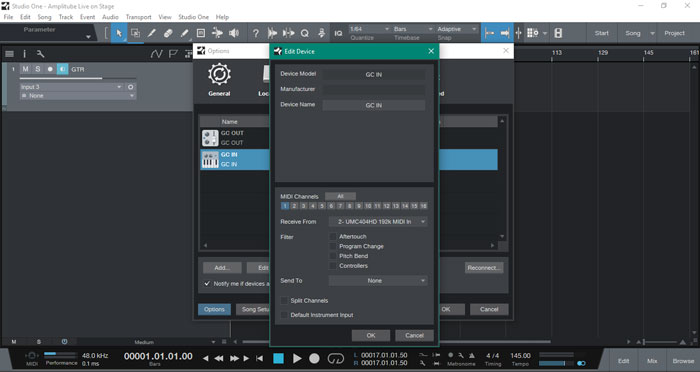This screenshot has width=700, height=372.
Task: Click the wrench track settings icon
Action: click(x=40, y=54)
